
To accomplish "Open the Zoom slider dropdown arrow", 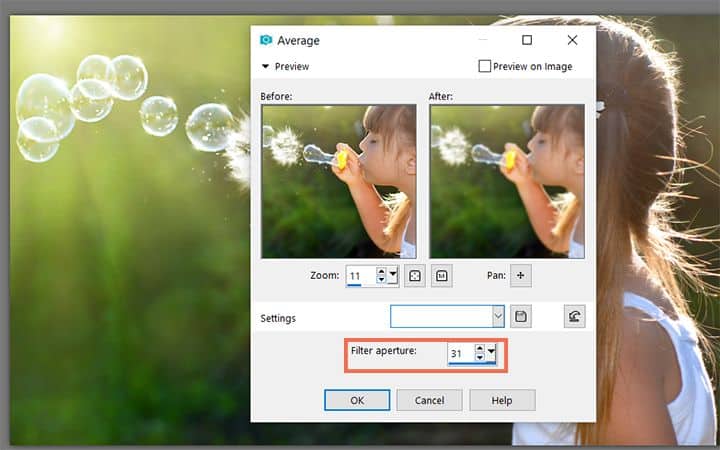I will (x=393, y=275).
